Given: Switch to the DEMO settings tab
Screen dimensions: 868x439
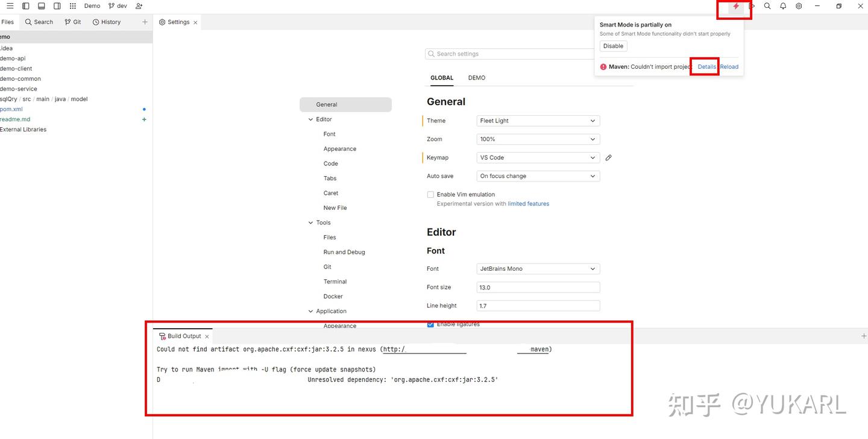Looking at the screenshot, I should [477, 78].
